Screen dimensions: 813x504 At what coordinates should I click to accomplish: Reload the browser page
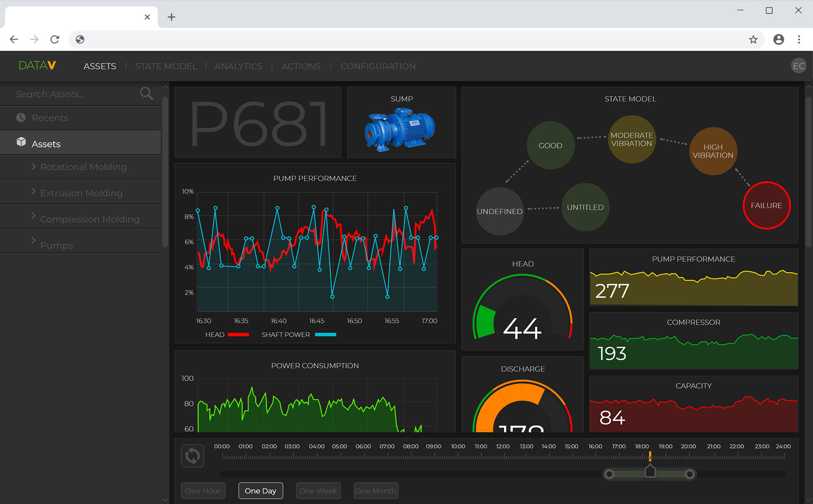tap(55, 39)
